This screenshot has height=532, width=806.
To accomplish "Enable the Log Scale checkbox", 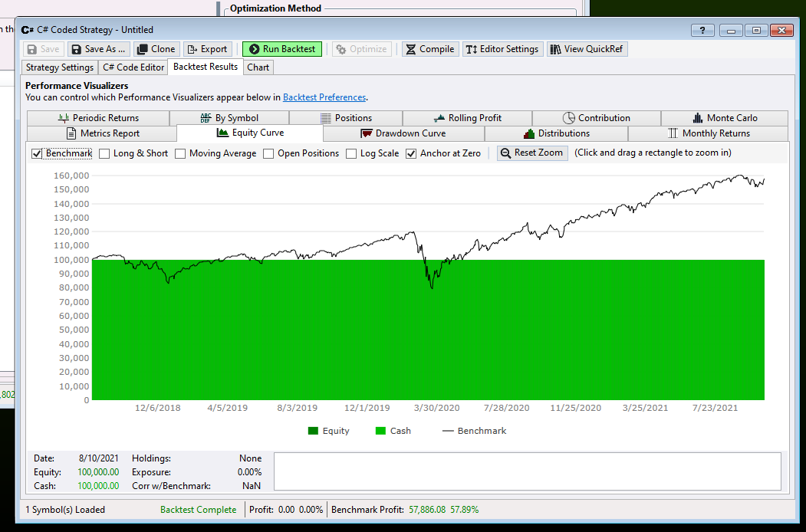I will point(351,153).
